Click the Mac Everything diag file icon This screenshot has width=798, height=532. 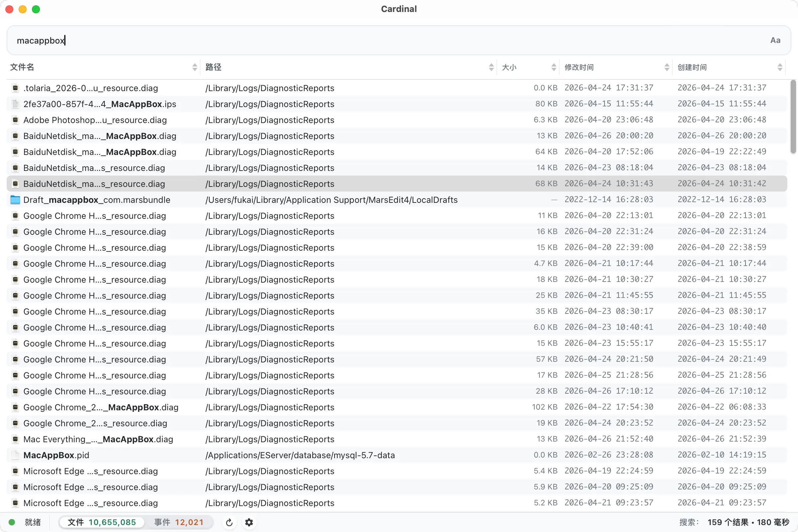[x=15, y=439]
